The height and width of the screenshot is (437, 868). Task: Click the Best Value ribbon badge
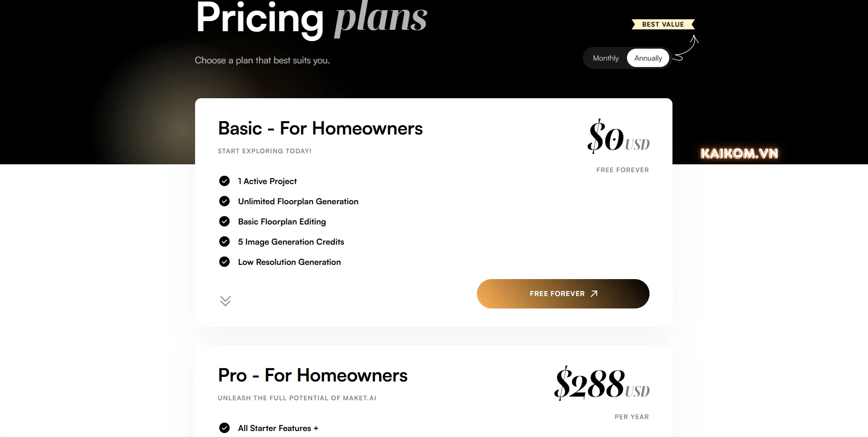(x=663, y=24)
